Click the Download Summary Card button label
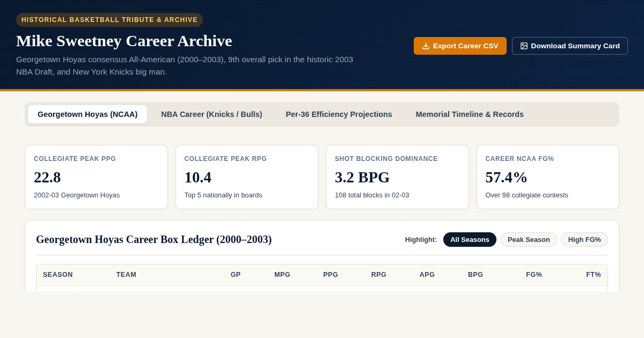 [x=575, y=46]
